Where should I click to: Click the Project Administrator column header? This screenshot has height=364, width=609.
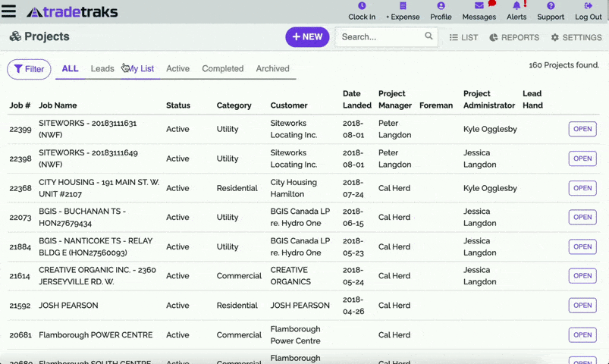(489, 99)
